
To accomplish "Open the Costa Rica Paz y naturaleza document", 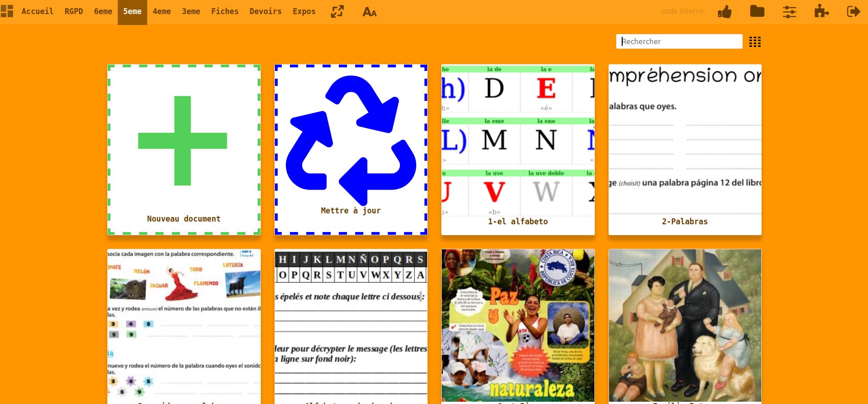I will tap(518, 326).
